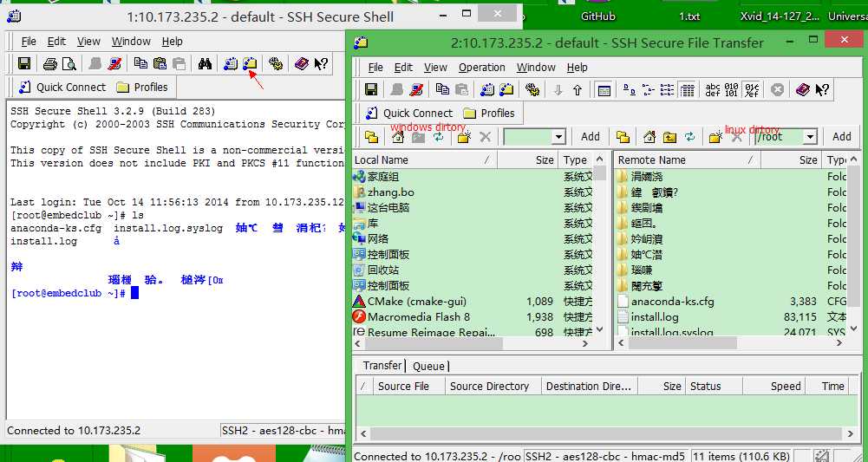Click the local path input field
Image resolution: width=868 pixels, height=462 pixels.
pos(528,137)
